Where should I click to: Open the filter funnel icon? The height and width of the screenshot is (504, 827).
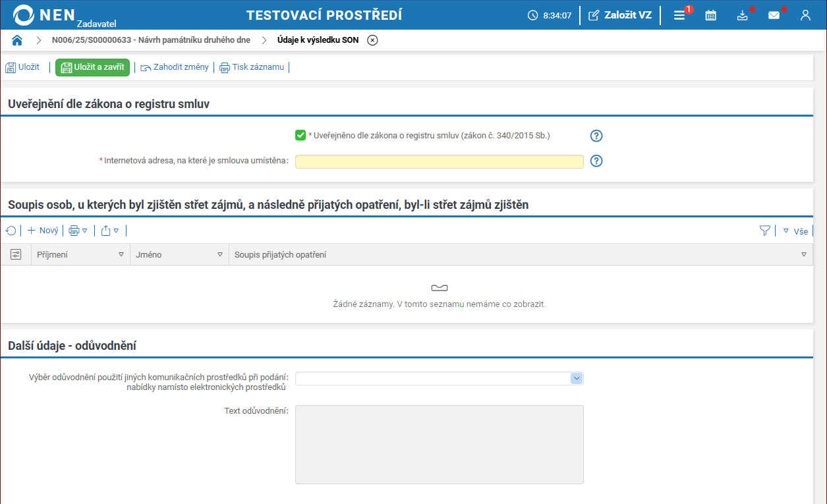click(764, 231)
